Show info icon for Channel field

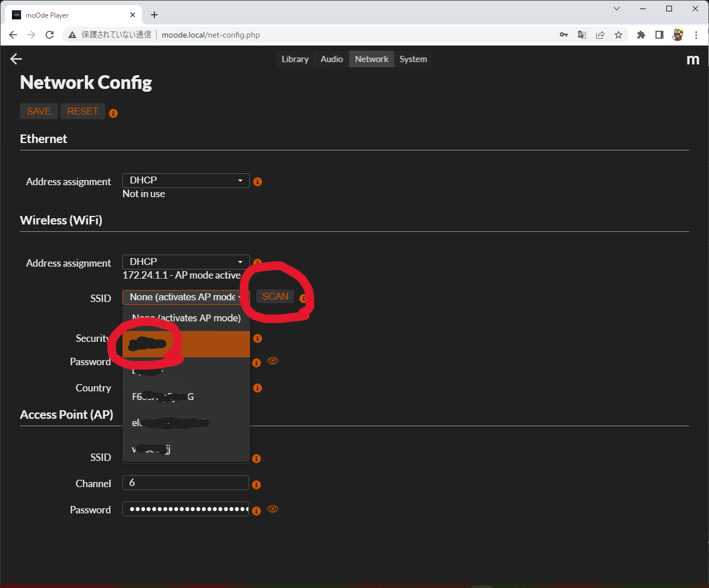[x=256, y=485]
